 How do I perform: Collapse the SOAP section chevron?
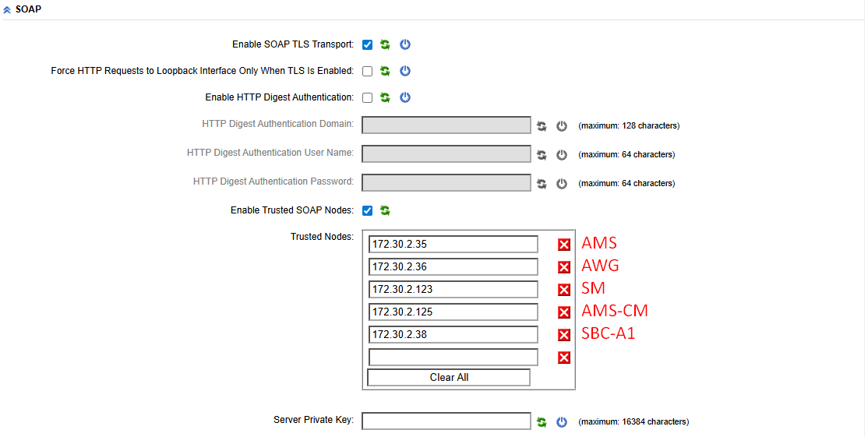tap(7, 9)
